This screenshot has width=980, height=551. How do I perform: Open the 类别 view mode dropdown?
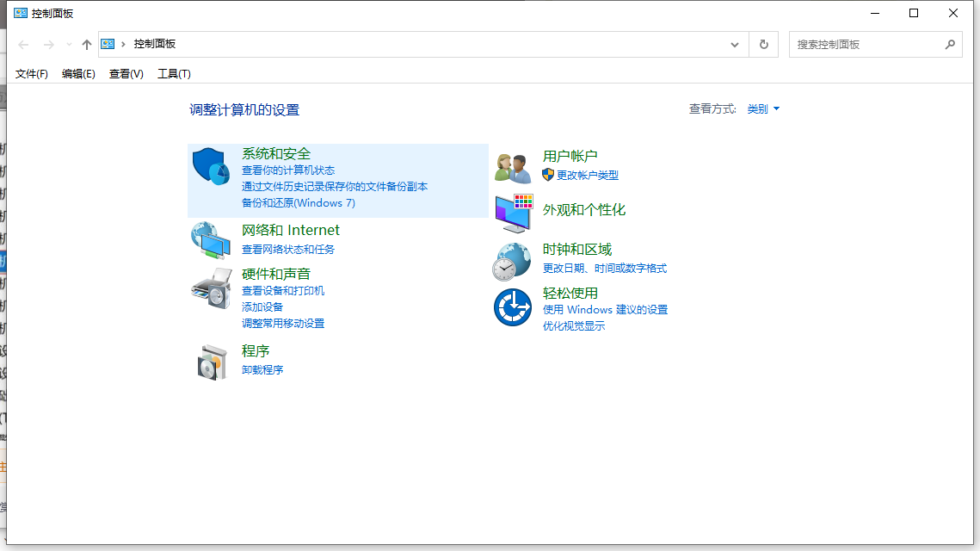[763, 108]
